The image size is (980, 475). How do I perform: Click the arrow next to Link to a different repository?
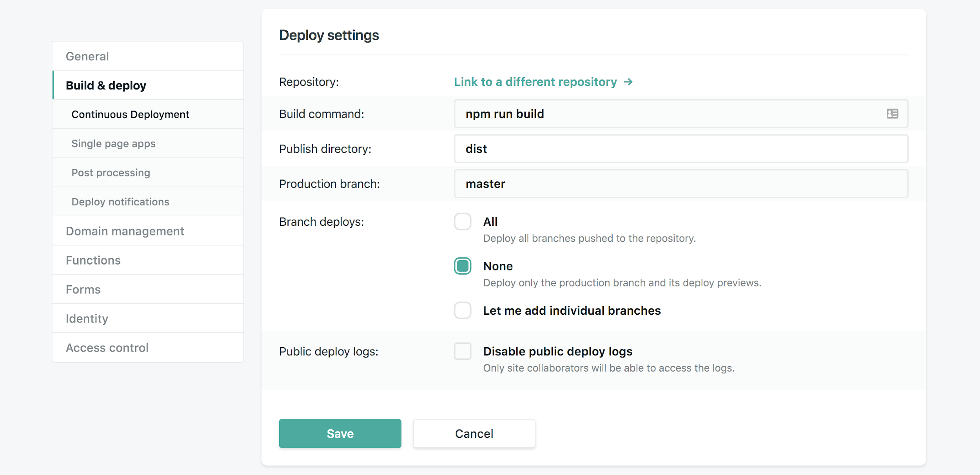click(628, 82)
